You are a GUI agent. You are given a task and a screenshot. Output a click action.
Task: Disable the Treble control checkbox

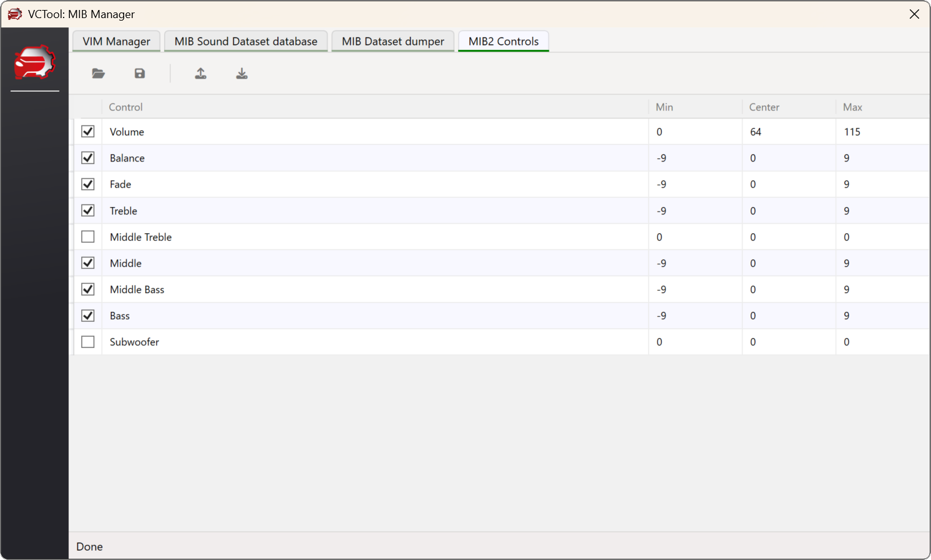coord(88,210)
